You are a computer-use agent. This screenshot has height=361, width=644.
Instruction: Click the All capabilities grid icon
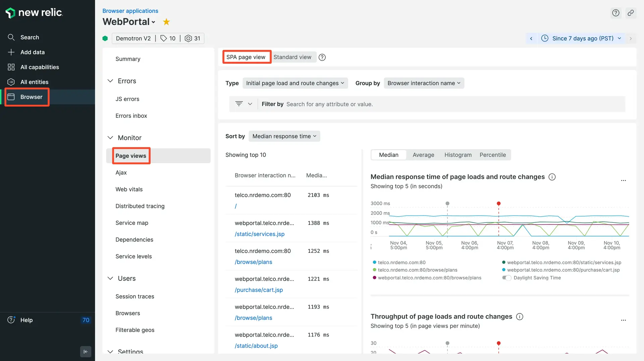point(11,67)
